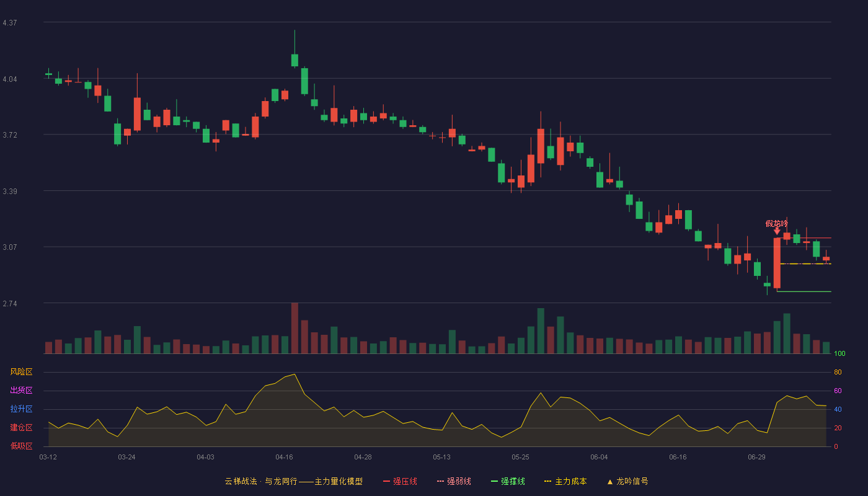Click the 出货区 zone label
Screen dimensions: 868x496
[21, 391]
